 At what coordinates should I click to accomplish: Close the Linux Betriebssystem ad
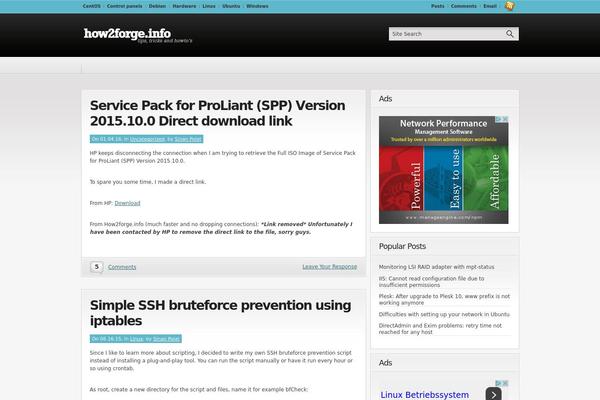(x=505, y=383)
